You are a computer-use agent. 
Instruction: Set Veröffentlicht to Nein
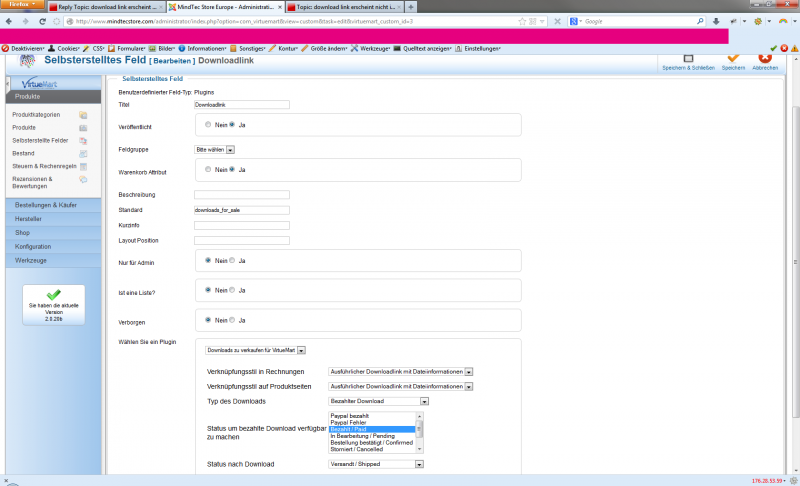[x=207, y=125]
